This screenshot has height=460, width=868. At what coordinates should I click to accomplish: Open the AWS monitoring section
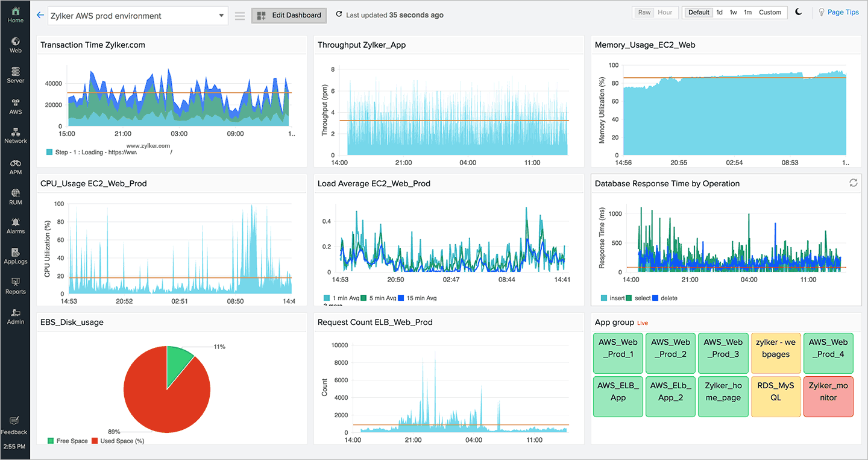point(15,106)
